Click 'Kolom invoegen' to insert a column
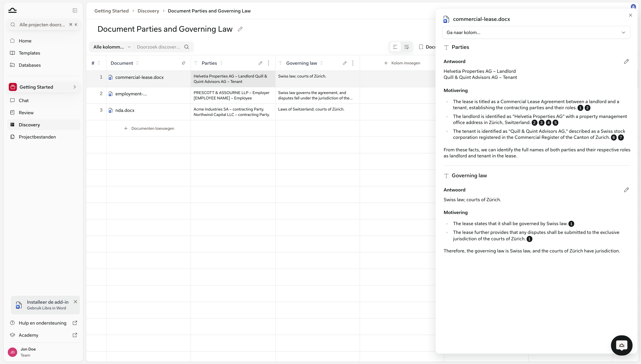Image resolution: width=641 pixels, height=364 pixels. point(402,63)
